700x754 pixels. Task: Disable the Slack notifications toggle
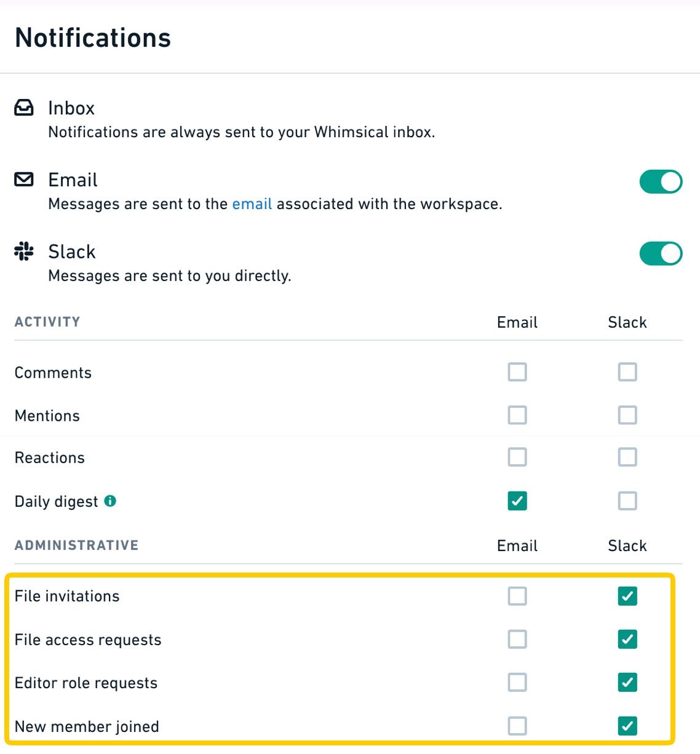click(x=661, y=253)
